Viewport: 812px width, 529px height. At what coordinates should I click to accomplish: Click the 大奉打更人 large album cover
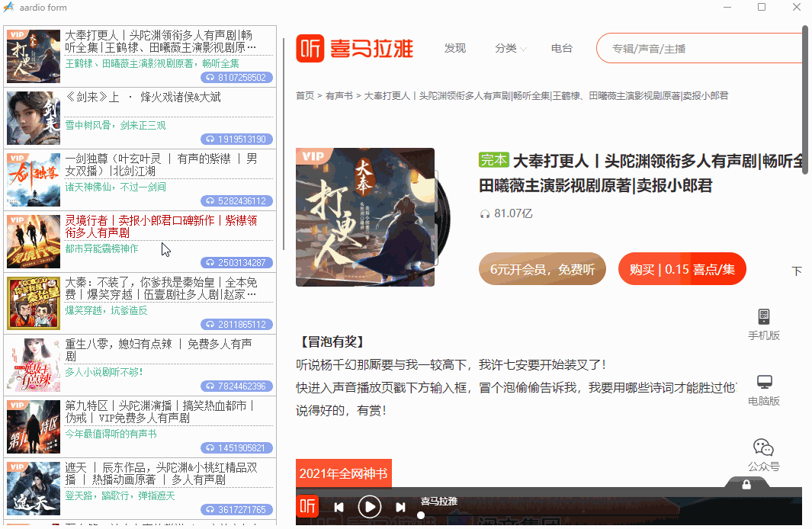pyautogui.click(x=365, y=217)
